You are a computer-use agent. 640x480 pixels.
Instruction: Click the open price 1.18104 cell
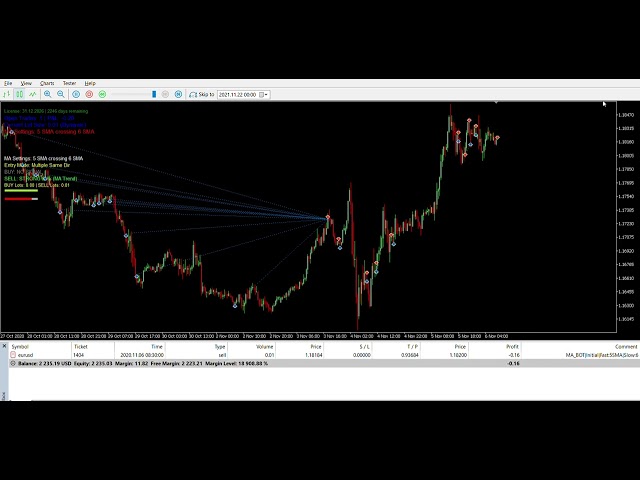tap(314, 355)
